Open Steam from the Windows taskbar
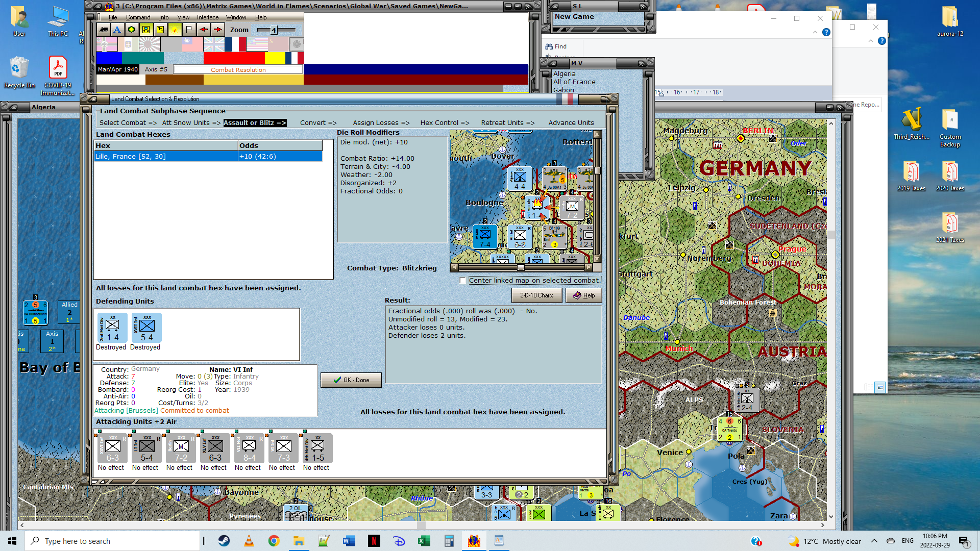980x551 pixels. pos(224,541)
